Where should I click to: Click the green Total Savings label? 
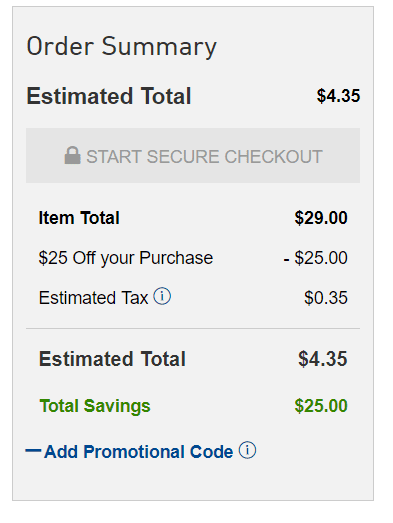click(95, 406)
